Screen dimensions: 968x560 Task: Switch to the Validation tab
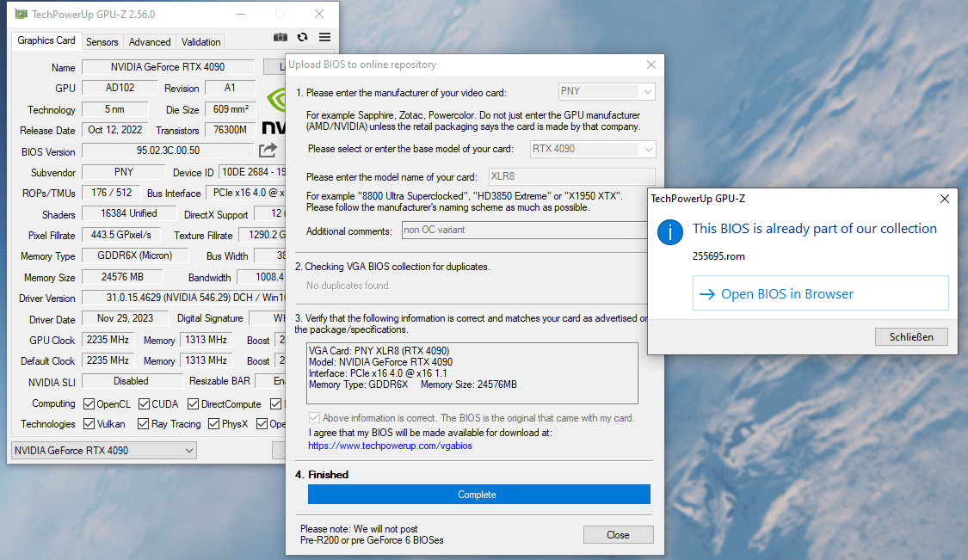point(200,42)
